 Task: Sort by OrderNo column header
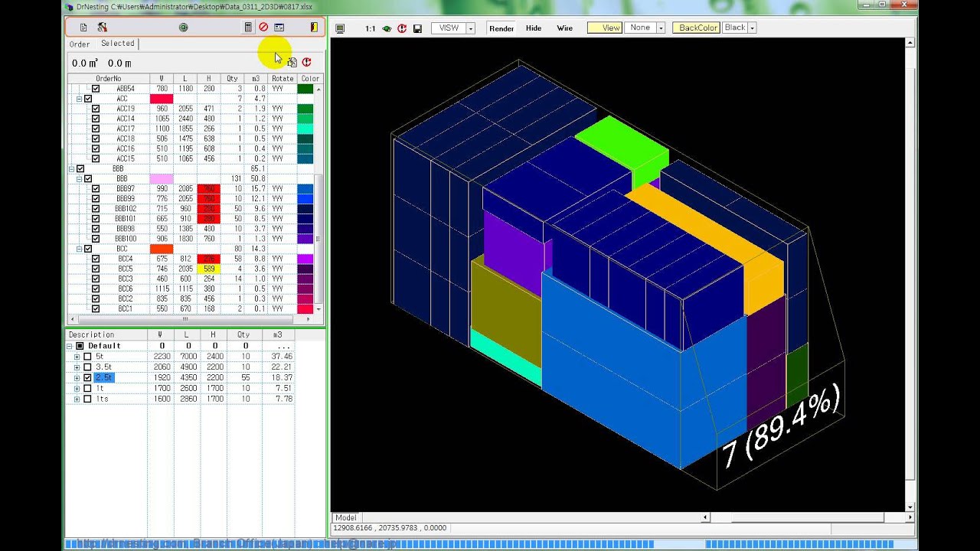tap(108, 79)
